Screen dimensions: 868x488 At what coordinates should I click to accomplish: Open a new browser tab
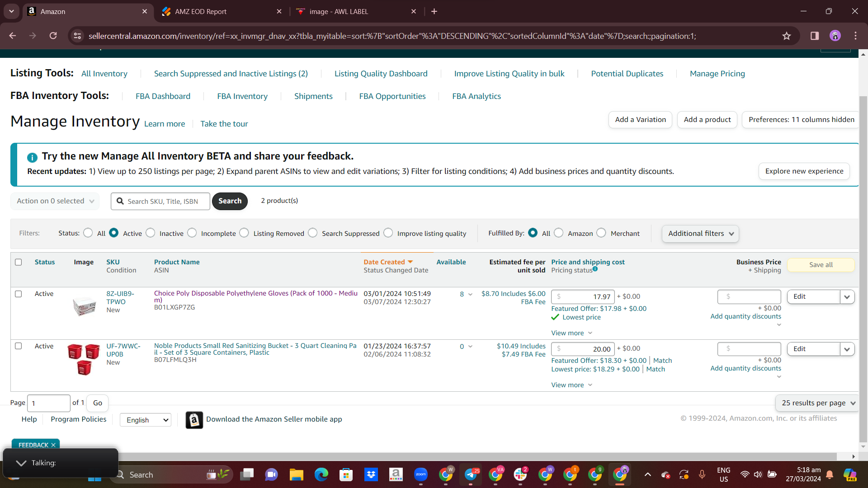434,11
